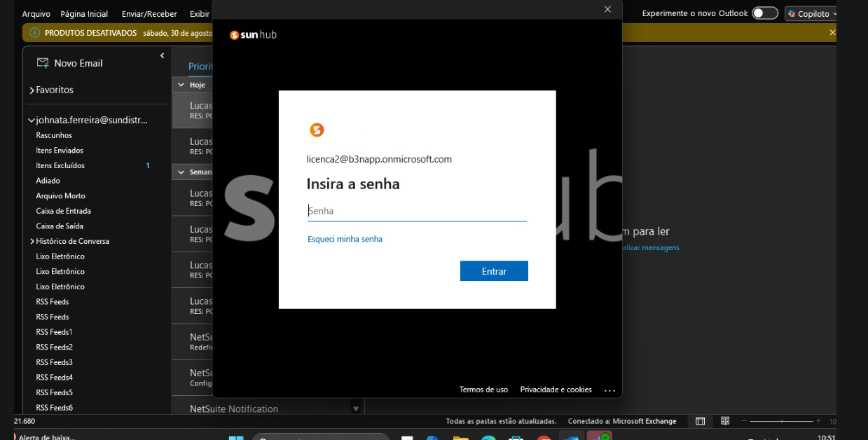Open the more options ellipsis in the login dialog
868x440 pixels.
609,390
